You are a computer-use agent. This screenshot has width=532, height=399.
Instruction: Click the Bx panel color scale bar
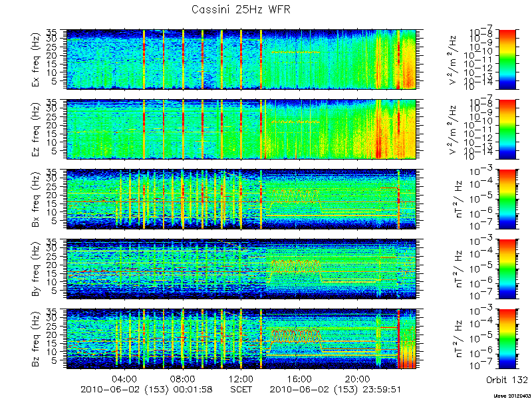507,199
